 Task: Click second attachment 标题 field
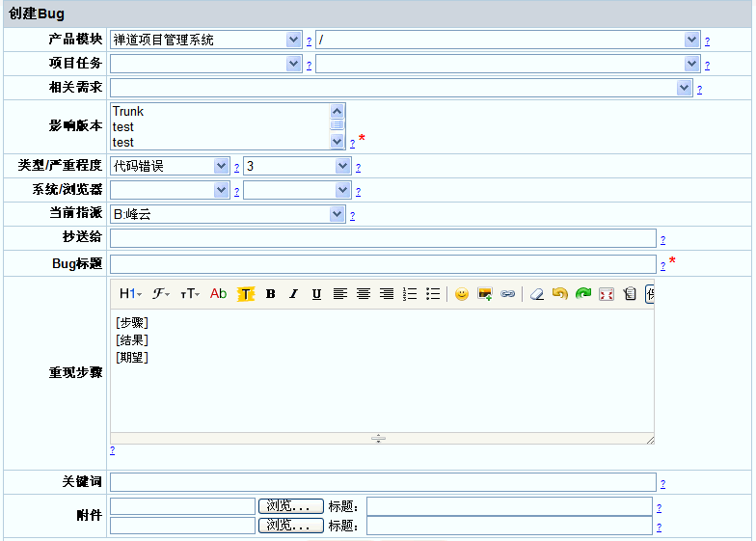pyautogui.click(x=509, y=525)
